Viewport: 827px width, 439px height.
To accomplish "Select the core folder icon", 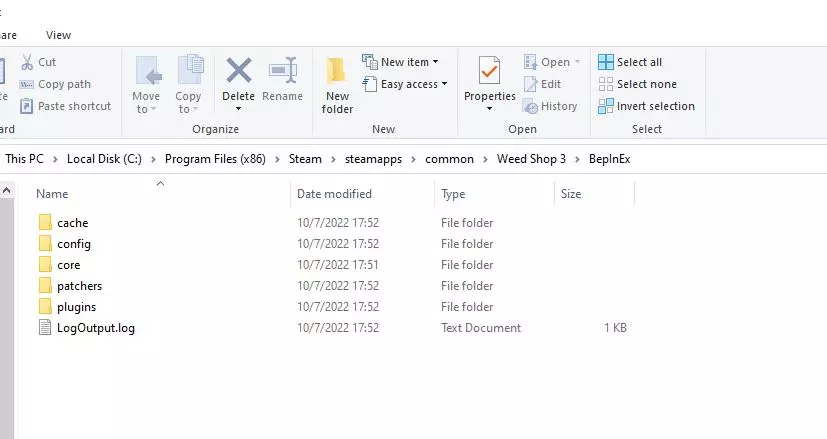I will pyautogui.click(x=45, y=264).
